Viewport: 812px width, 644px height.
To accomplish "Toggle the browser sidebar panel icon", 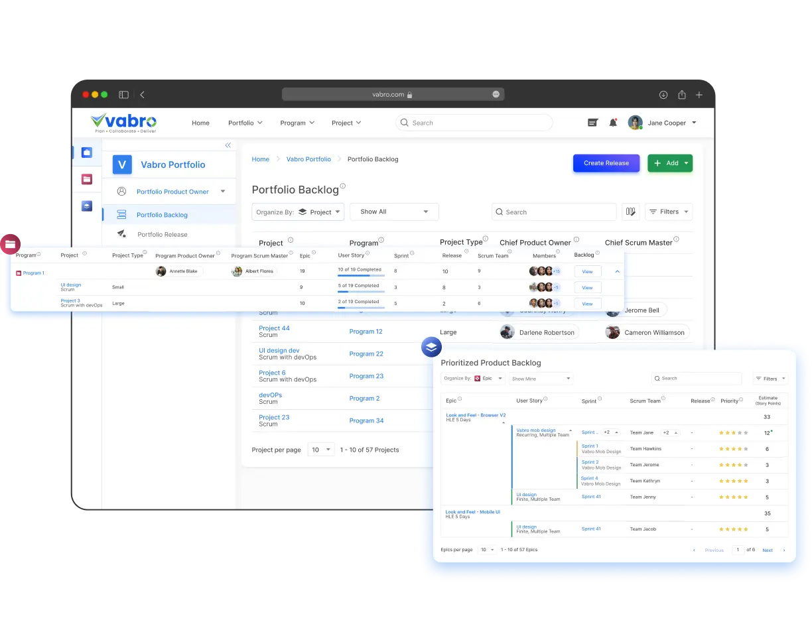I will click(x=123, y=95).
